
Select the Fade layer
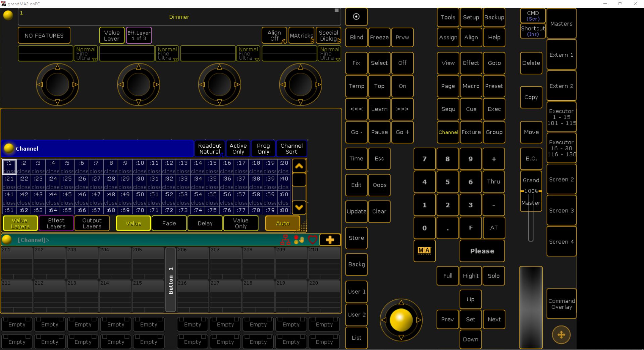[x=169, y=223]
